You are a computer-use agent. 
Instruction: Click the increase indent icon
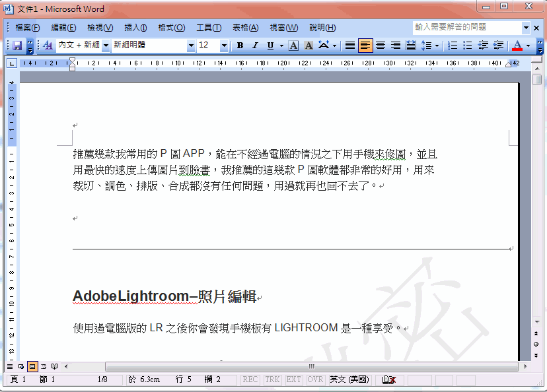click(x=499, y=46)
